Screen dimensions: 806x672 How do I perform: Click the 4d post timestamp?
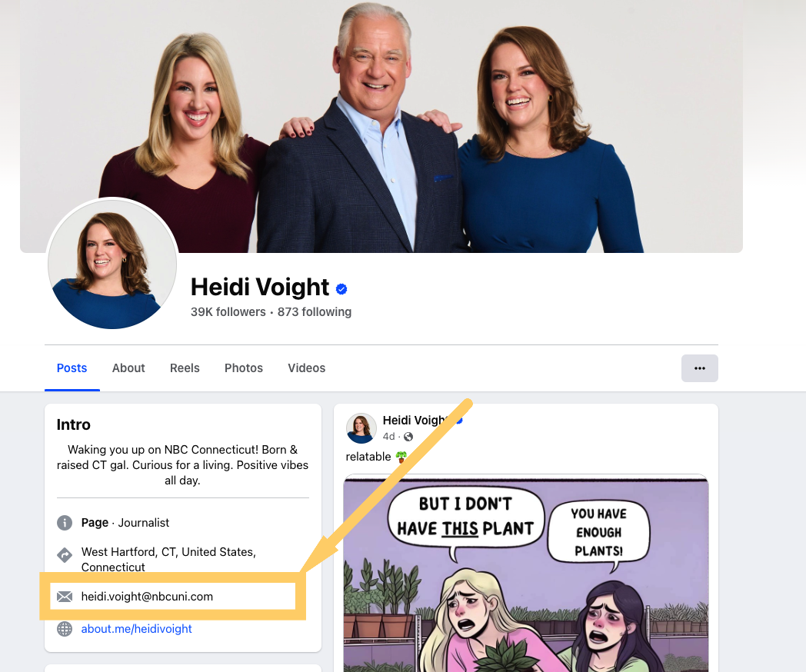(x=388, y=437)
